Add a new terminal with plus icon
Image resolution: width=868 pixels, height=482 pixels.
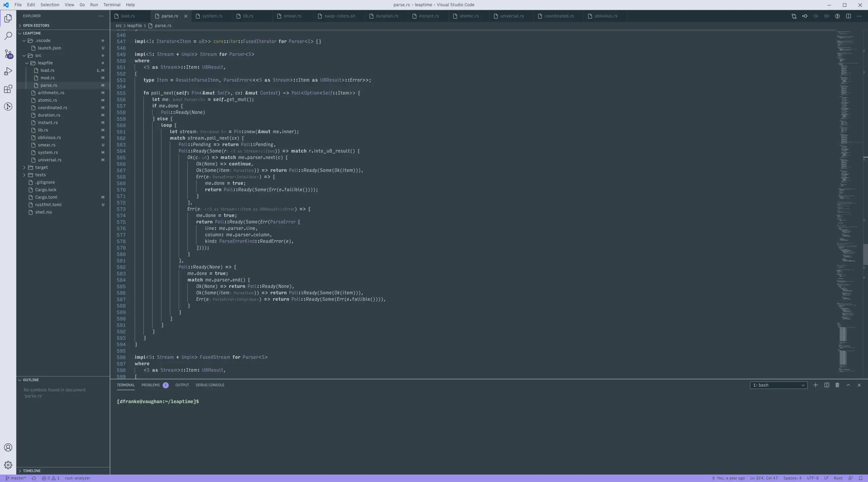click(x=815, y=385)
